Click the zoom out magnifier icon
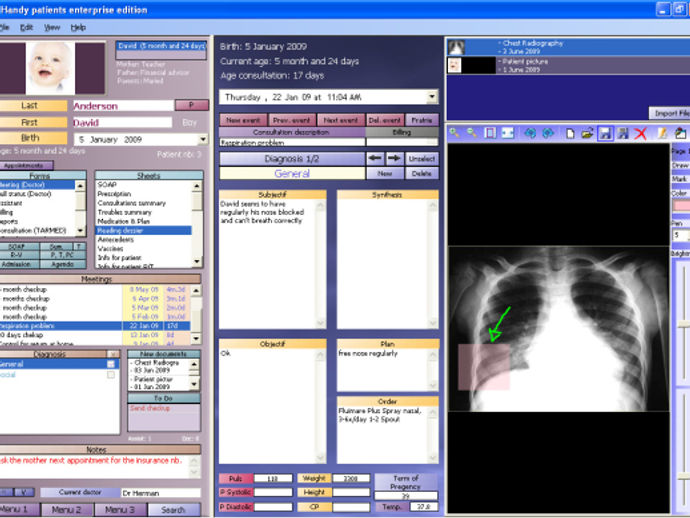This screenshot has height=518, width=690. click(472, 133)
